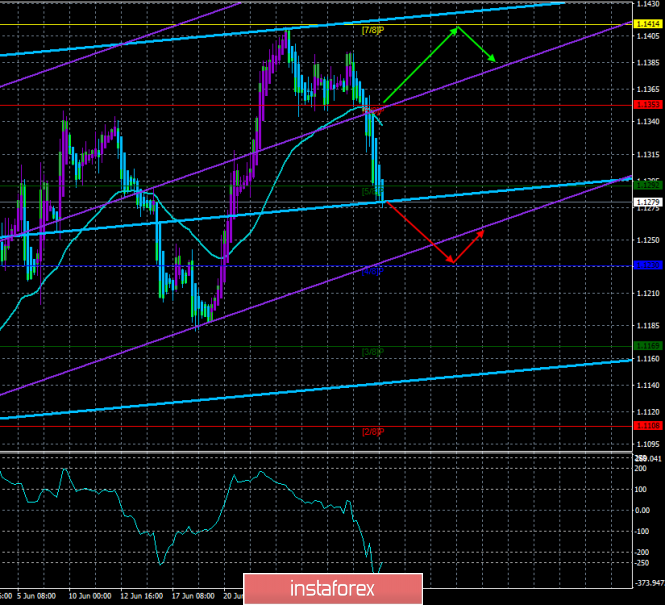Click the instaforex logo banner

[x=333, y=589]
